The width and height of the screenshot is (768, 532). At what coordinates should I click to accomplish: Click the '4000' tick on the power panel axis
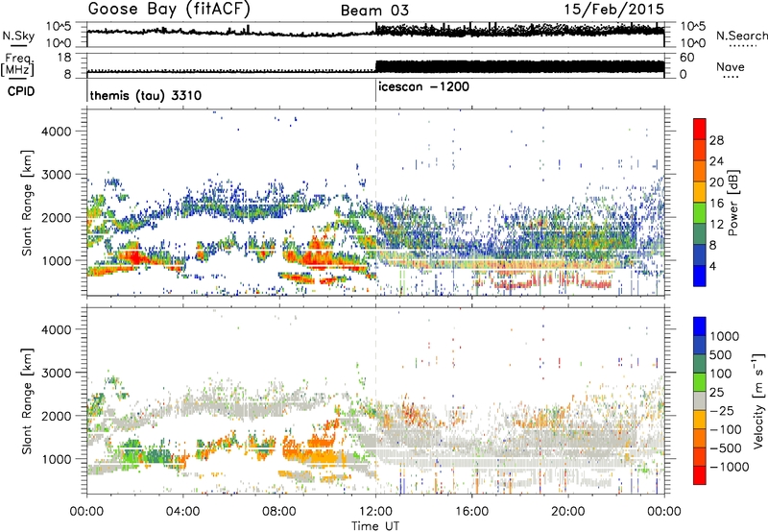(x=57, y=132)
